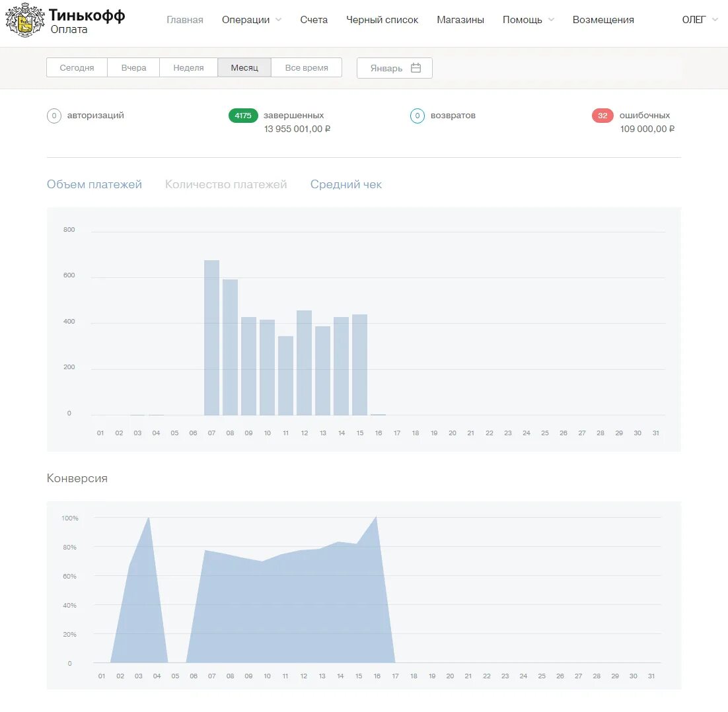
Task: Select the Количество платежей chart tab
Action: click(226, 184)
